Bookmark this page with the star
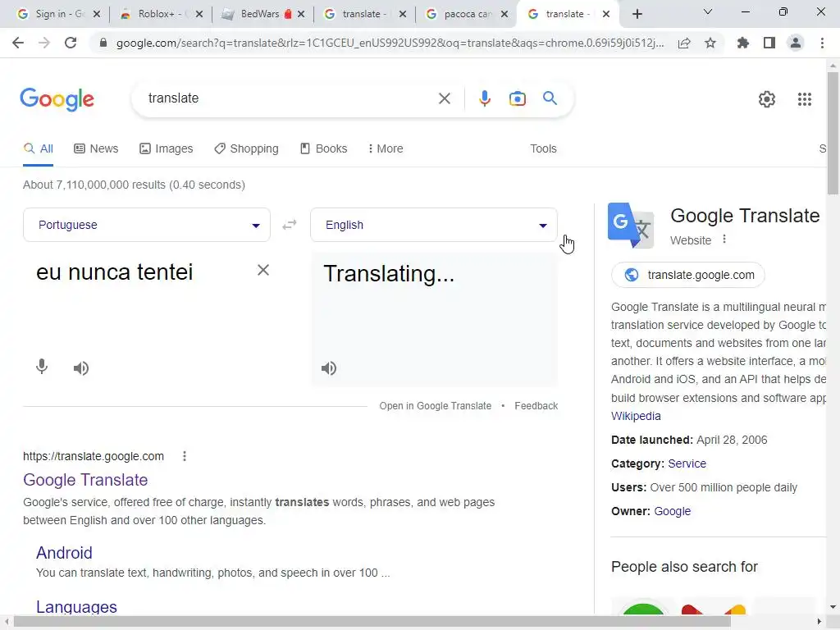The image size is (840, 630). (710, 43)
